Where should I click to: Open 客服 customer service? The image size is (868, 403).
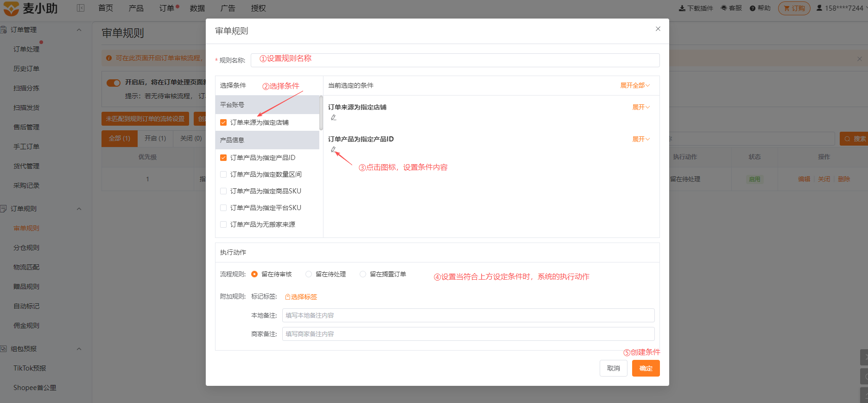point(732,8)
